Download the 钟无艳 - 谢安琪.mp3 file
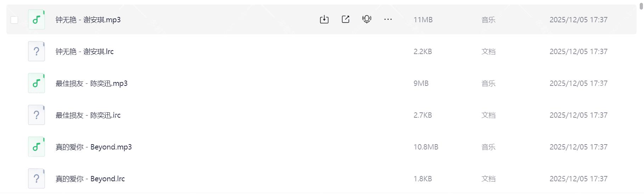 pyautogui.click(x=324, y=19)
